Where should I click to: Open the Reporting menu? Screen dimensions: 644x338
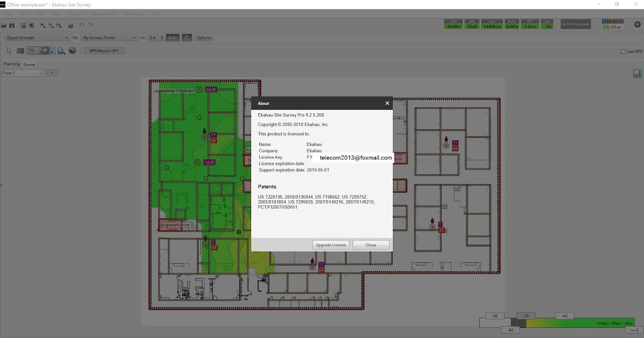click(x=133, y=13)
